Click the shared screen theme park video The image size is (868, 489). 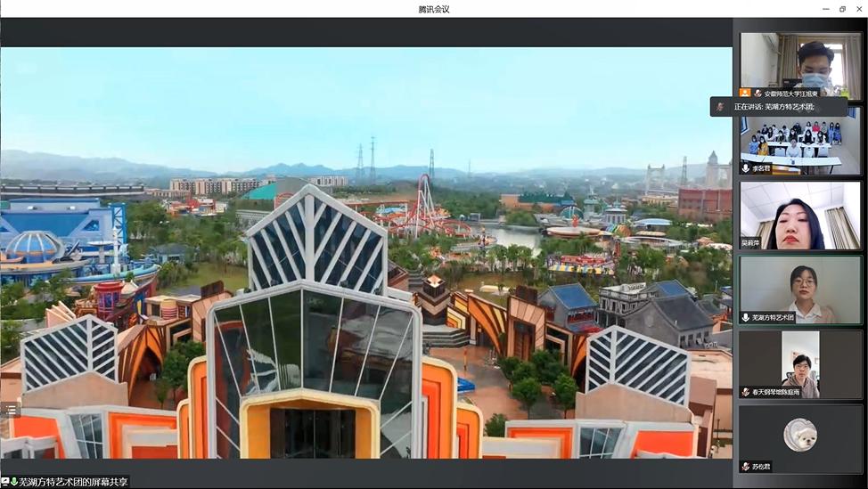365,252
